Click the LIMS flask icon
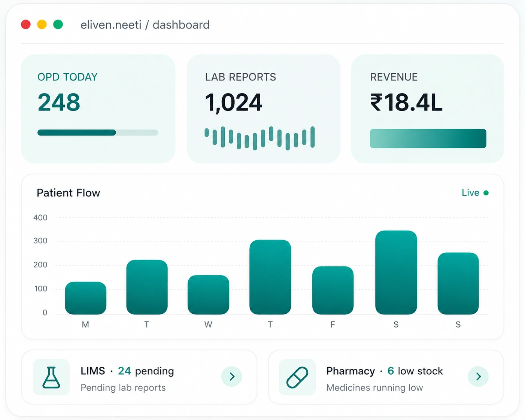The image size is (525, 420). tap(51, 377)
